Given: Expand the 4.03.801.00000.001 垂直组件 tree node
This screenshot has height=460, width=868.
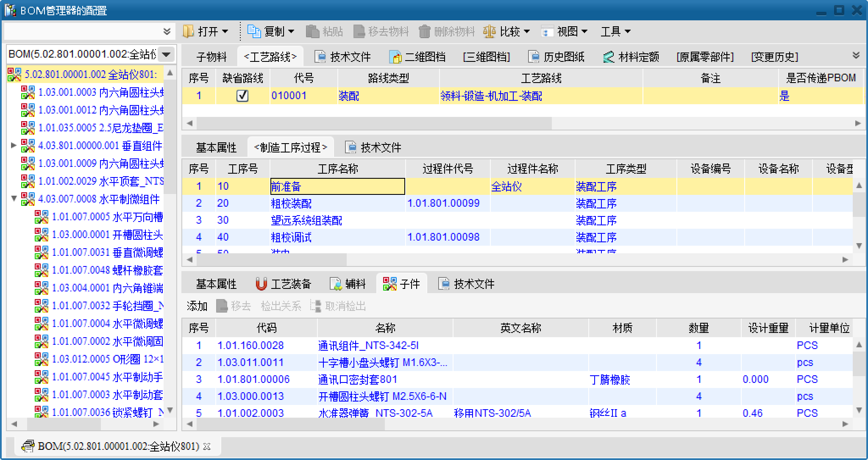Looking at the screenshot, I should (14, 146).
